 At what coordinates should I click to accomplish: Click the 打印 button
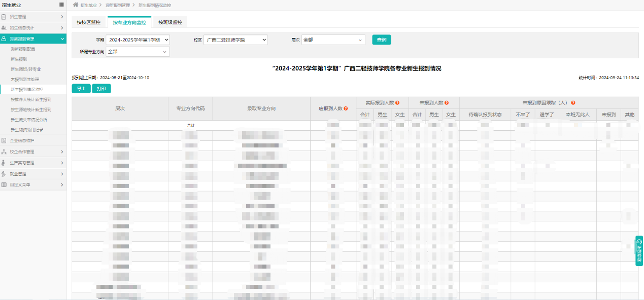point(101,89)
